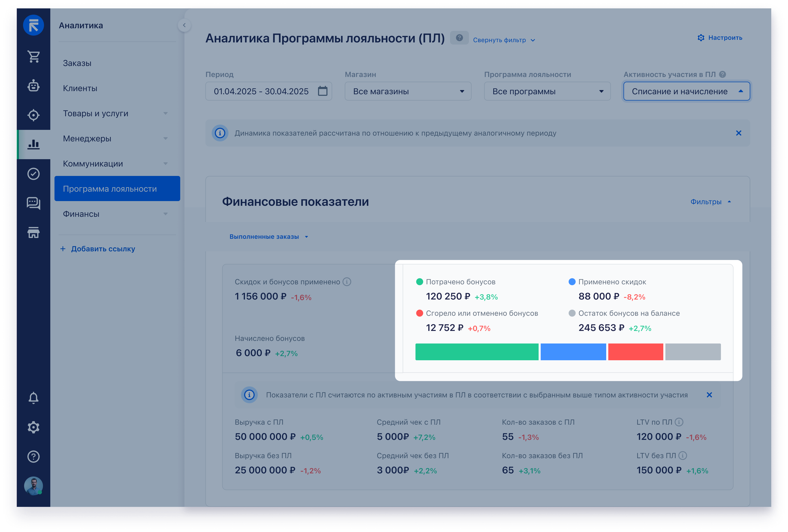
Task: Collapse the Аналитика side menu arrow
Action: click(x=184, y=25)
